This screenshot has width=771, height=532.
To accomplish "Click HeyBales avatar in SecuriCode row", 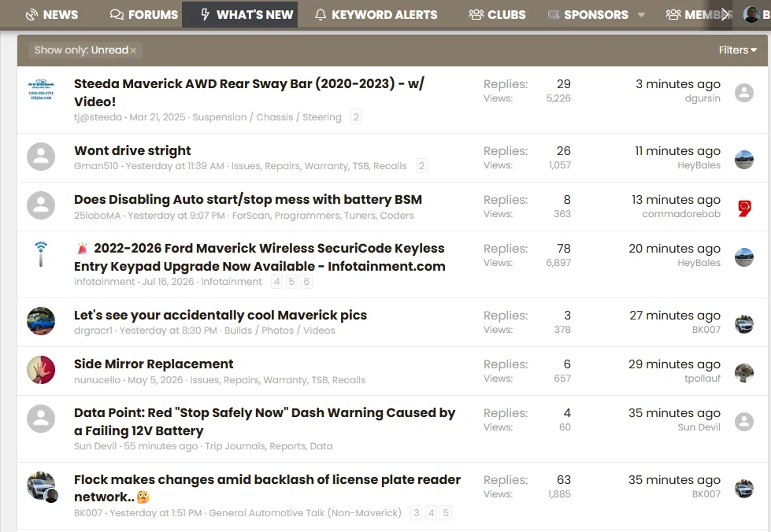I will [744, 257].
